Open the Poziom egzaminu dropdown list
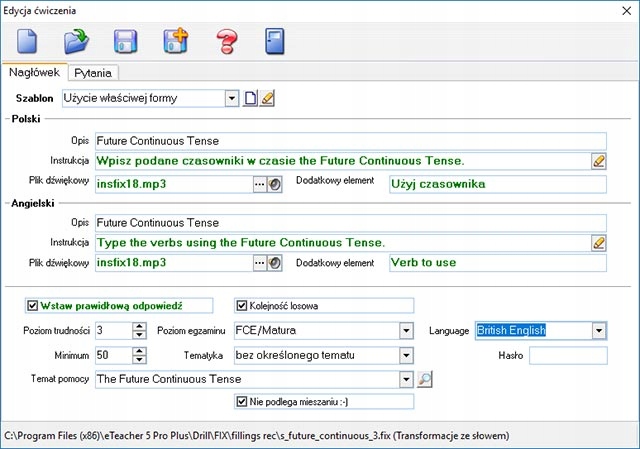The width and height of the screenshot is (640, 449). tap(406, 331)
